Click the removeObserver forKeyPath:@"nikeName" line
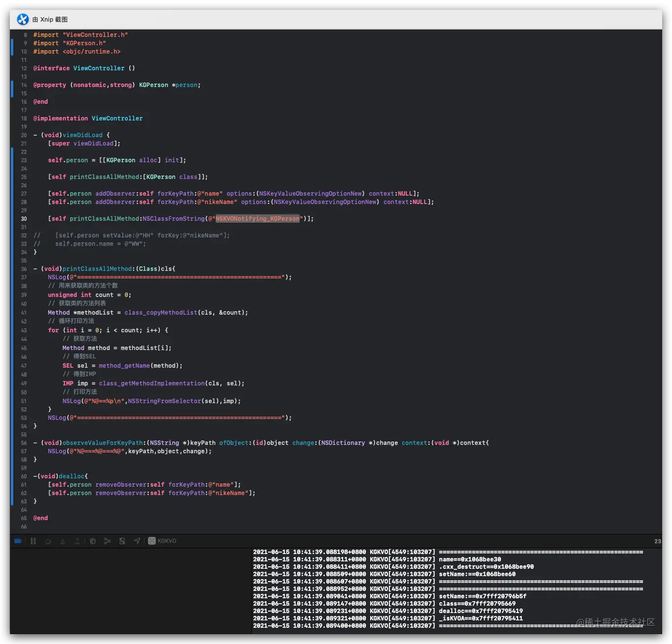Viewport: 672px width, 644px height. coord(151,493)
